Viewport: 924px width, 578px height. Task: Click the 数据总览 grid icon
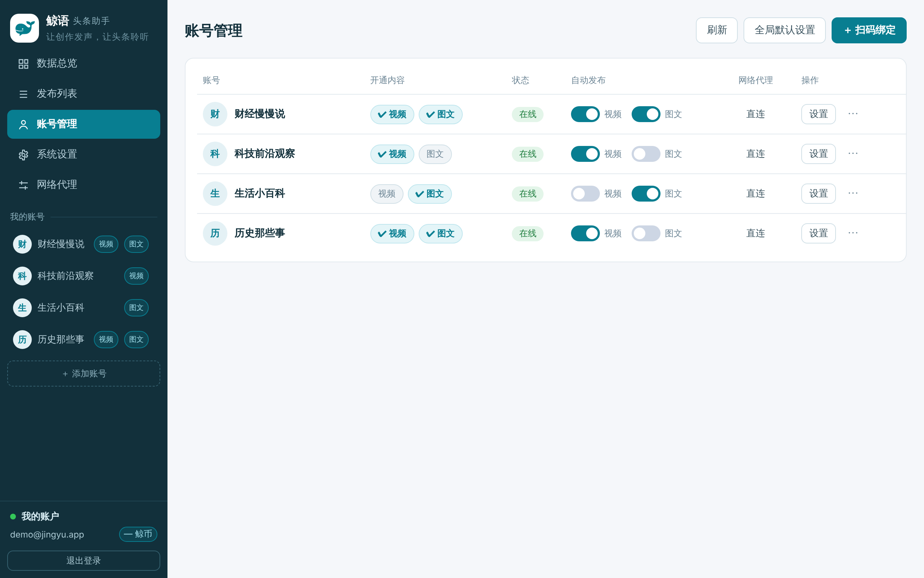coord(23,64)
